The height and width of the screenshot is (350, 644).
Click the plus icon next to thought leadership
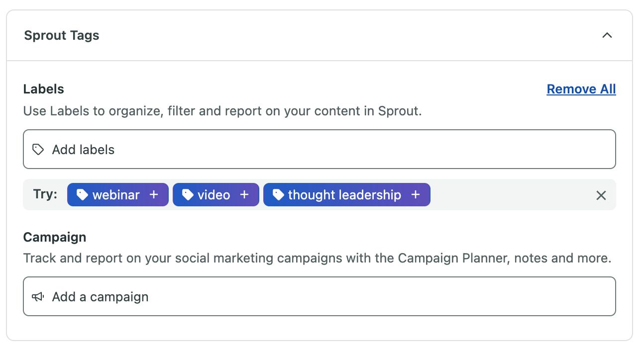[415, 195]
